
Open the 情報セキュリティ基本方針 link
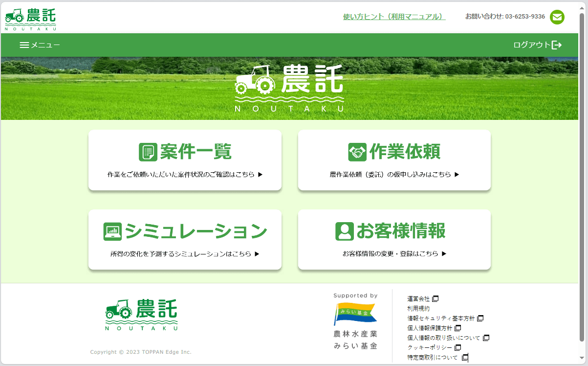click(441, 318)
